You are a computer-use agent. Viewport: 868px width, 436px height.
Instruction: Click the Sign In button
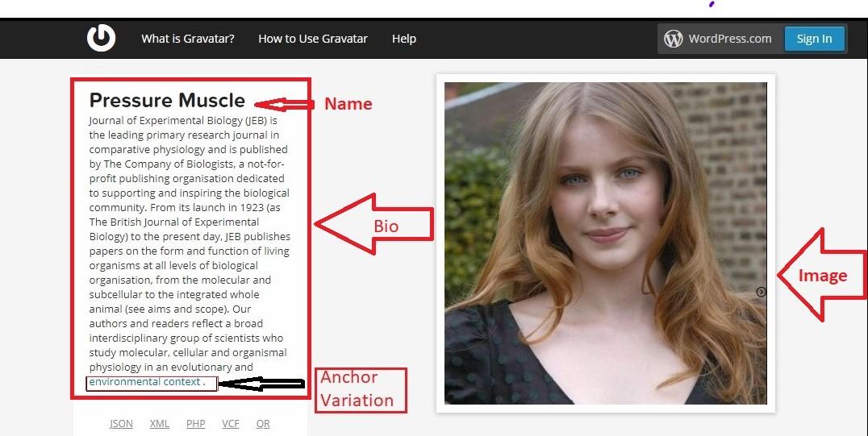point(814,39)
